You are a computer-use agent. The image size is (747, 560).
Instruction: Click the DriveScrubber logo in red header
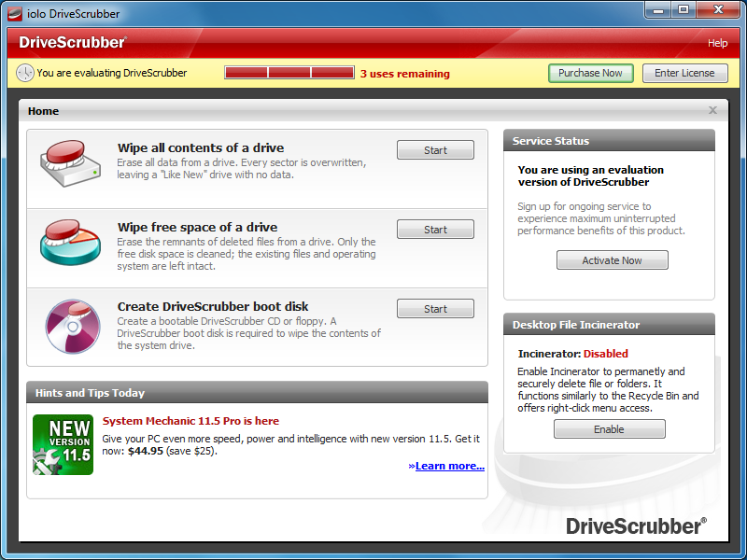(x=73, y=43)
